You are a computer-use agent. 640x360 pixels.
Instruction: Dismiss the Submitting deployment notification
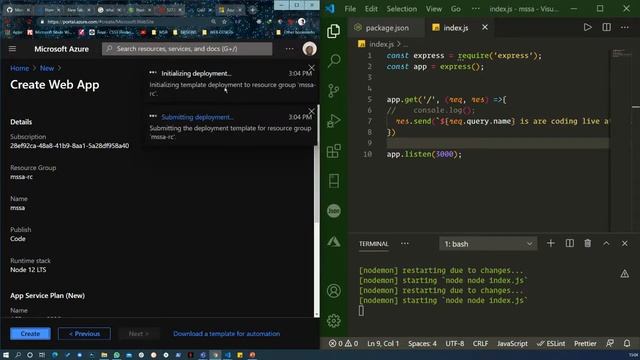pyautogui.click(x=311, y=111)
